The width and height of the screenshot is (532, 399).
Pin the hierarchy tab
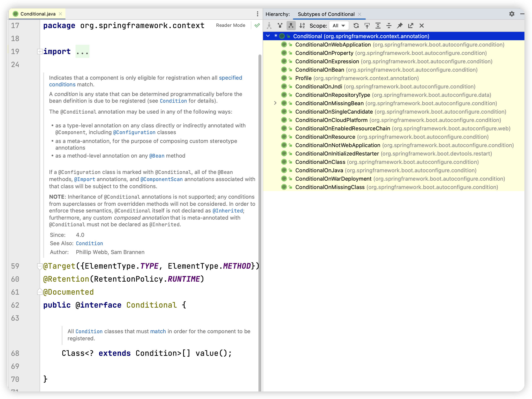400,26
